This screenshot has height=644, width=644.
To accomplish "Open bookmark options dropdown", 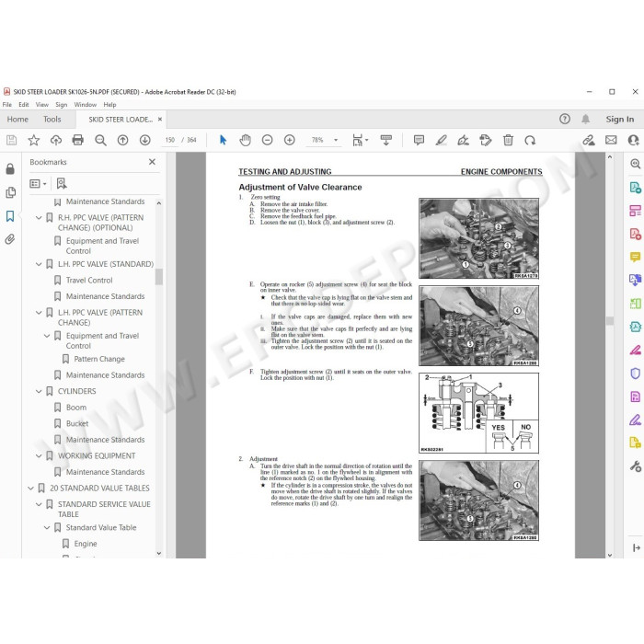I will 38,184.
